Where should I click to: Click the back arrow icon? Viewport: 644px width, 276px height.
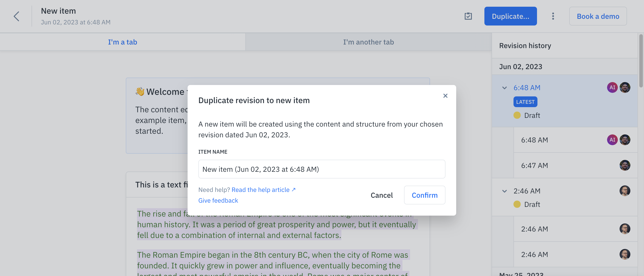[x=17, y=17]
